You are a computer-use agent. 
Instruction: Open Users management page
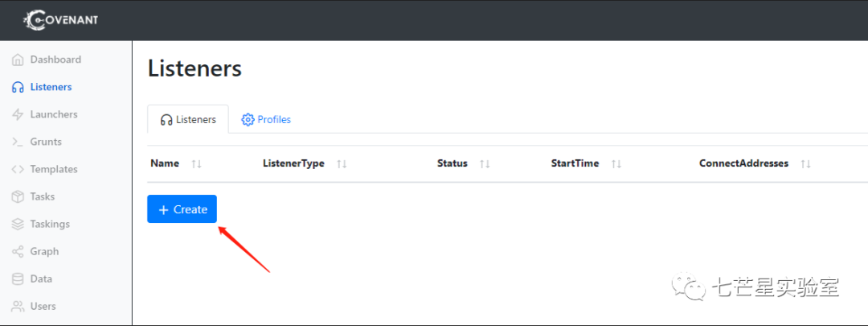(x=43, y=306)
